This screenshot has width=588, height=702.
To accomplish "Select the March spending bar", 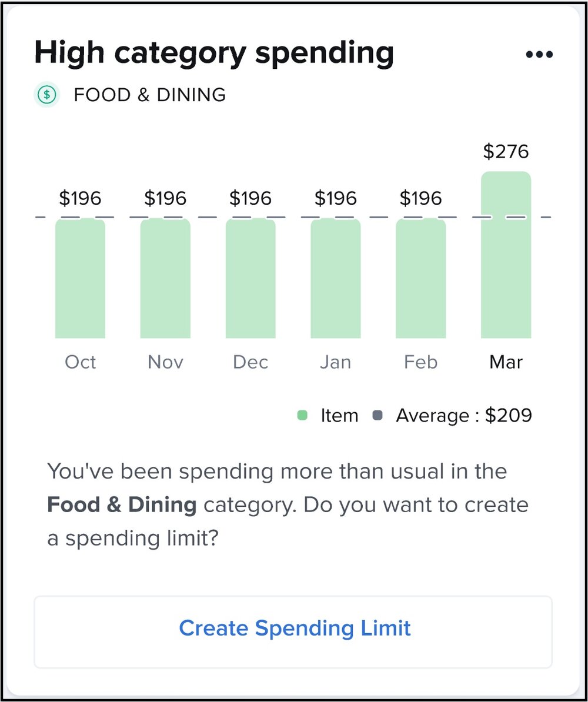I will pos(506,255).
